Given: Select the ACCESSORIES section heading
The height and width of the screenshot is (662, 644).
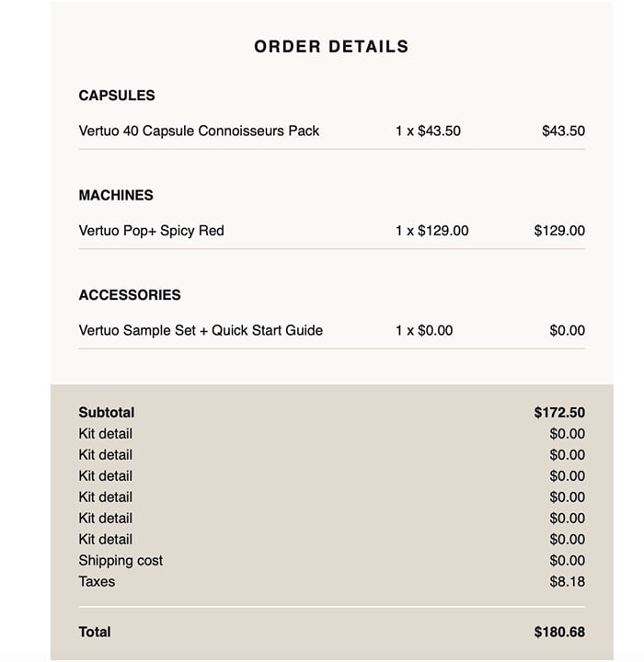Looking at the screenshot, I should [x=130, y=295].
